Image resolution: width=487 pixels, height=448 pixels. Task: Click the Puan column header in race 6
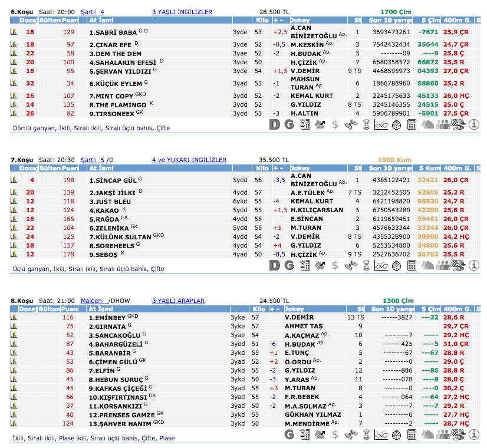(x=70, y=20)
